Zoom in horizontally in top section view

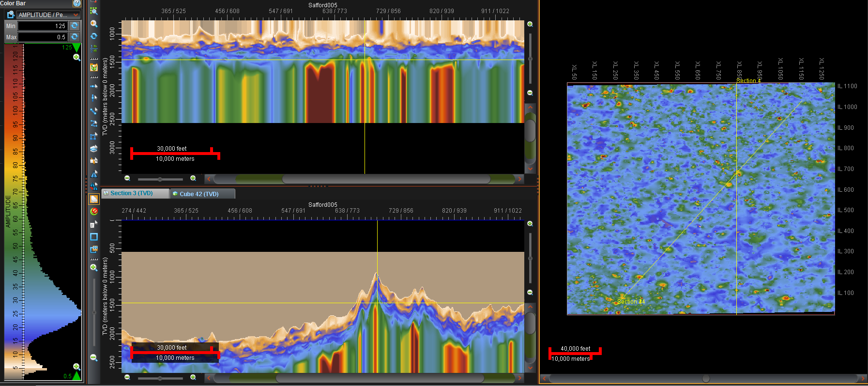click(193, 178)
